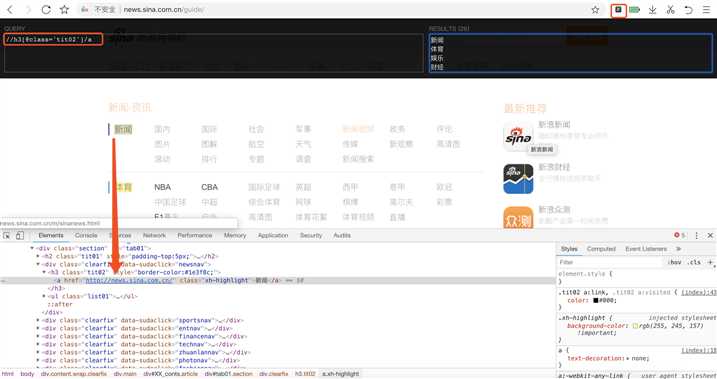Activate the DevTools inspect element picker
The image size is (717, 379).
pyautogui.click(x=7, y=235)
